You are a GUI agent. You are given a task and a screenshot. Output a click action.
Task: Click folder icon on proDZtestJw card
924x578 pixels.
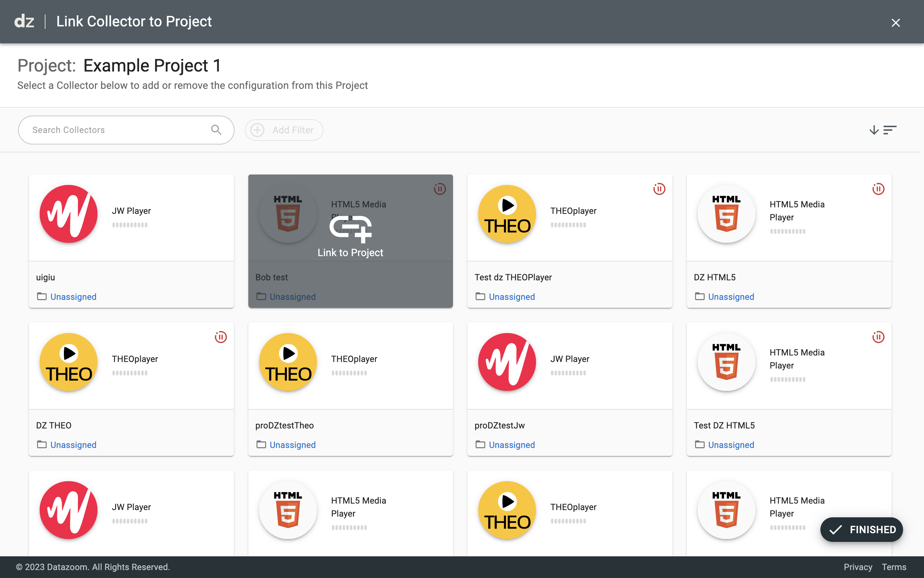(480, 445)
